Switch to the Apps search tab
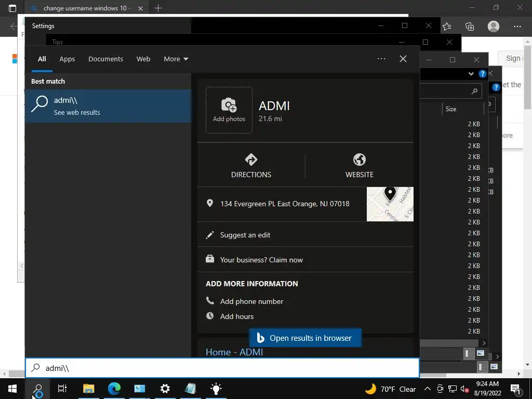The height and width of the screenshot is (399, 532). [x=67, y=59]
